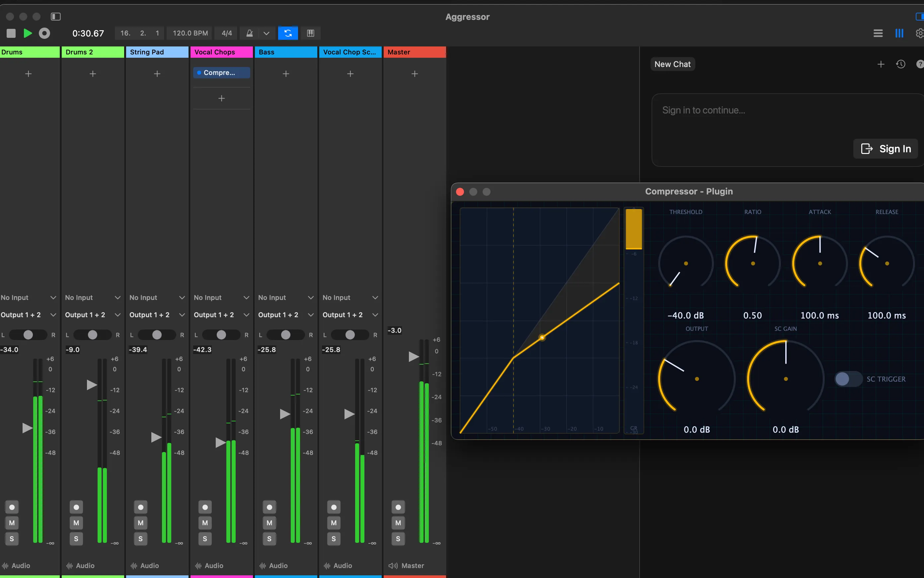The height and width of the screenshot is (578, 924).
Task: Open the Output 1 + 2 dropdown on the Bass track
Action: click(285, 315)
